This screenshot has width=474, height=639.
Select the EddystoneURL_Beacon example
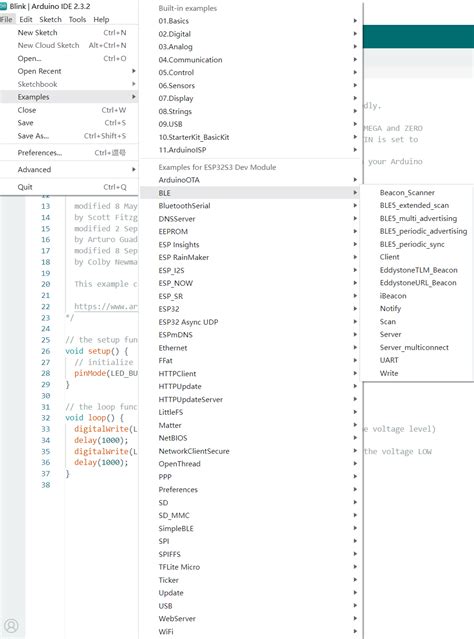tap(418, 282)
